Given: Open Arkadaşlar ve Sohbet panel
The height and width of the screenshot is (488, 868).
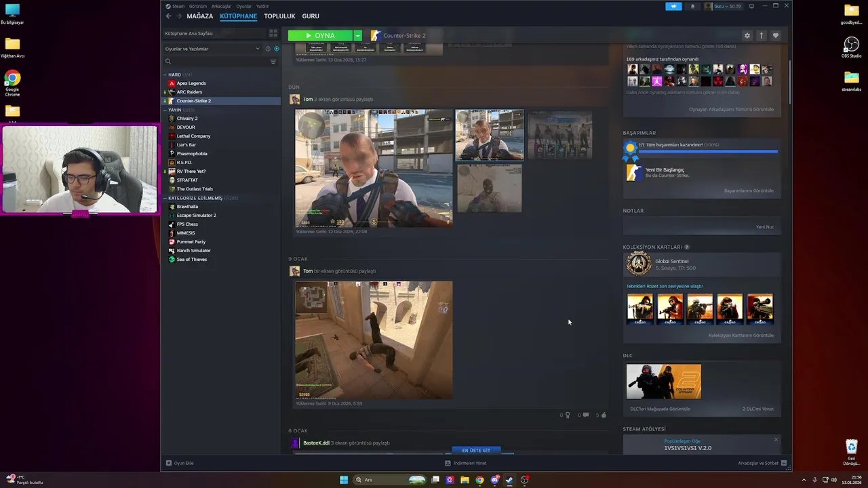Looking at the screenshot, I should point(762,464).
